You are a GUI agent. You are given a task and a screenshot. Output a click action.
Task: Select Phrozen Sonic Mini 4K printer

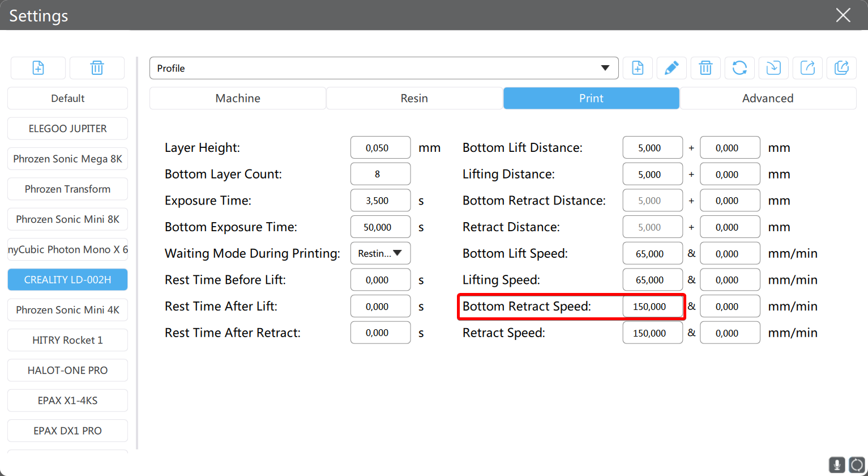[x=68, y=310]
